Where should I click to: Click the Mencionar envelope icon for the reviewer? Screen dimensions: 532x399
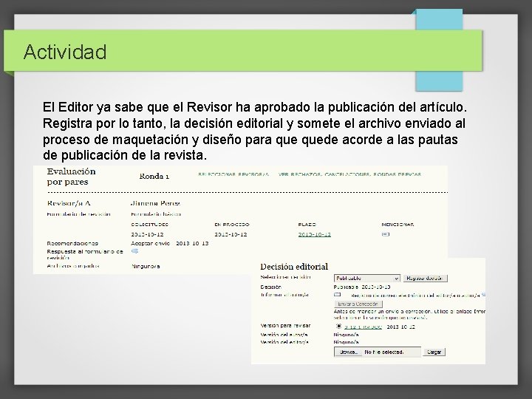(386, 234)
